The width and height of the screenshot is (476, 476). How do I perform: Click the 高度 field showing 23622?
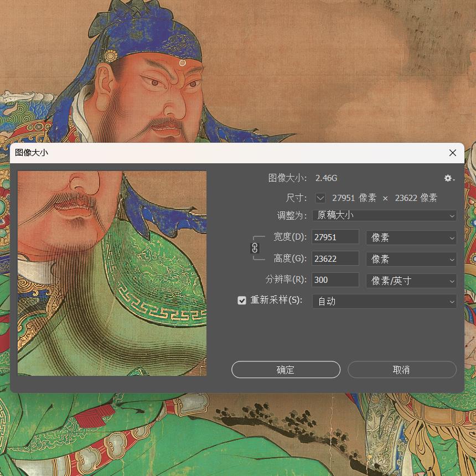click(335, 258)
